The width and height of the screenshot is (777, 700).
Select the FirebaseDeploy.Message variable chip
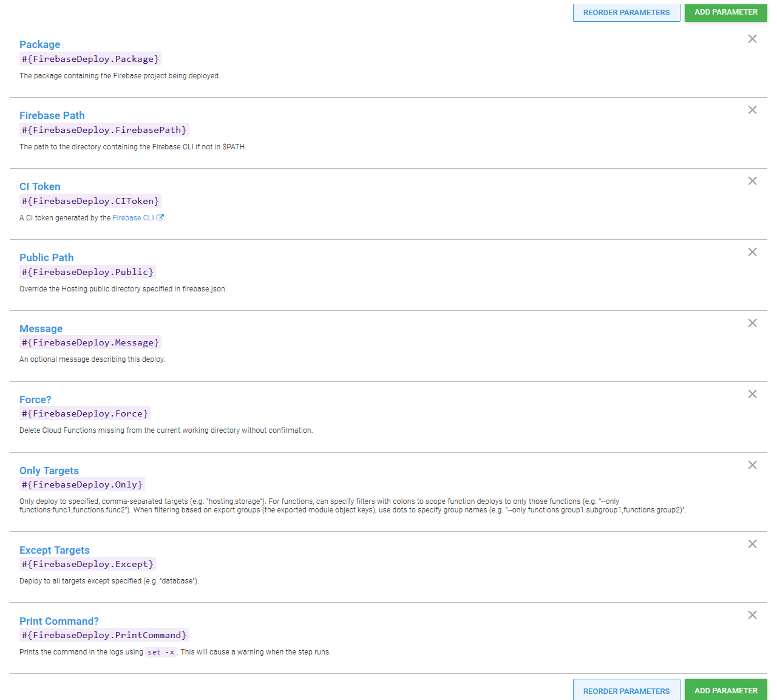tap(90, 342)
